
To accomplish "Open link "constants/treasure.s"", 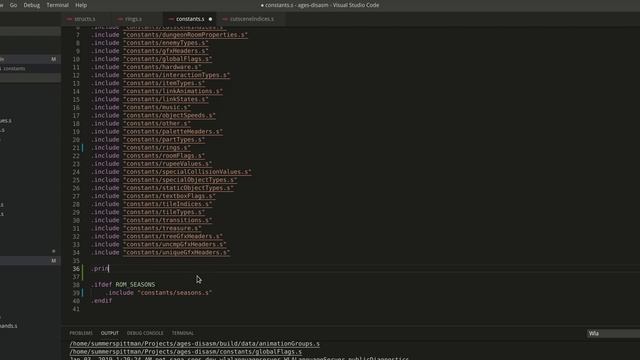I will coord(162,228).
